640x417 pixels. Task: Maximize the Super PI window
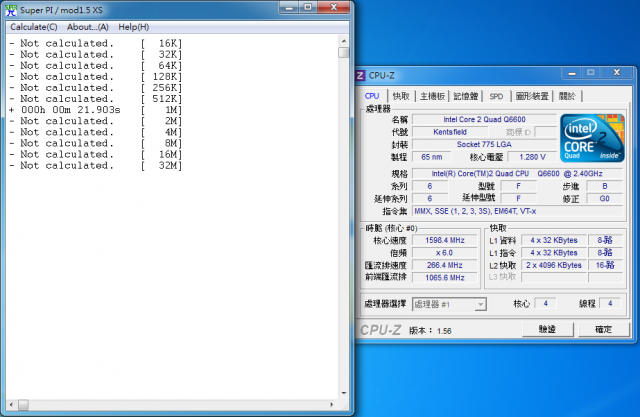[308, 7]
